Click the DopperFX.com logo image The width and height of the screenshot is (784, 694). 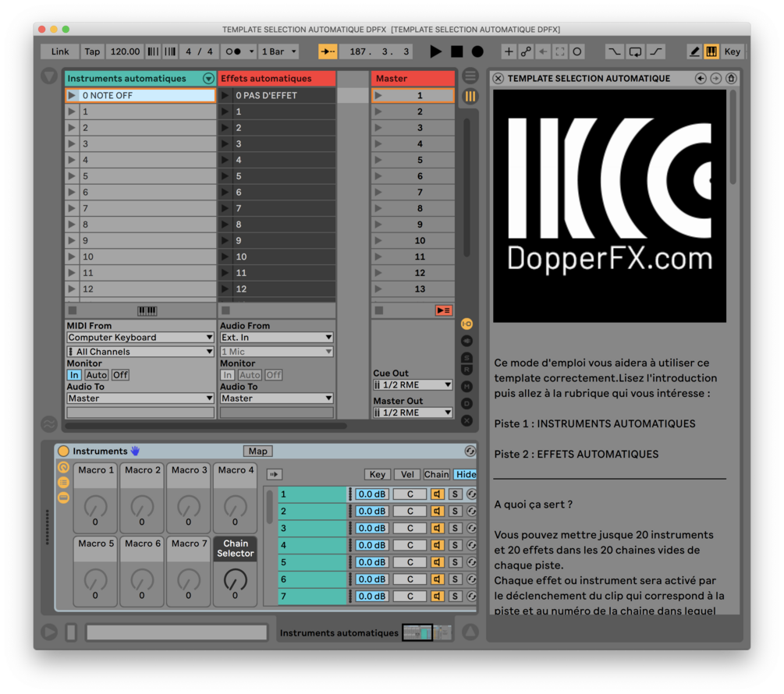pos(609,206)
